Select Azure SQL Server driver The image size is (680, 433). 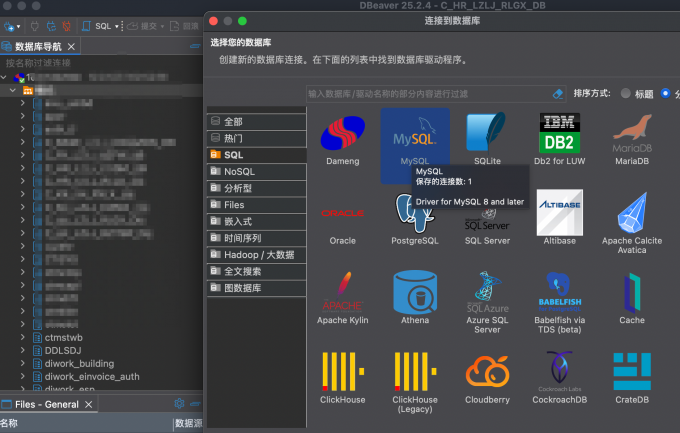pos(487,303)
